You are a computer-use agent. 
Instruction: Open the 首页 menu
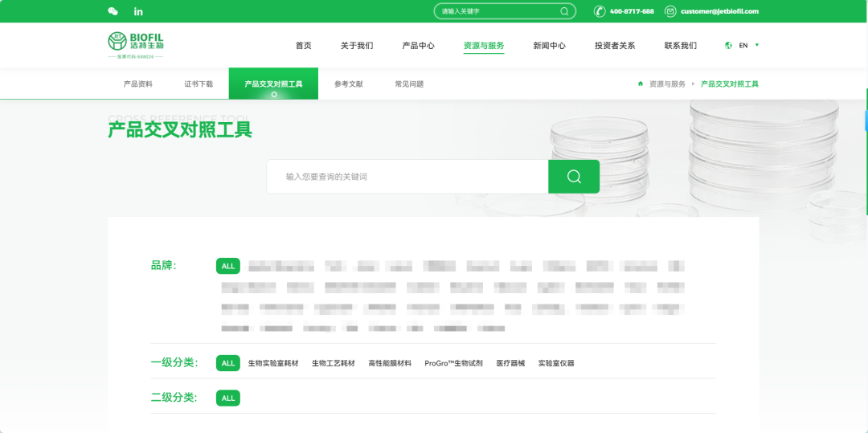pyautogui.click(x=303, y=45)
